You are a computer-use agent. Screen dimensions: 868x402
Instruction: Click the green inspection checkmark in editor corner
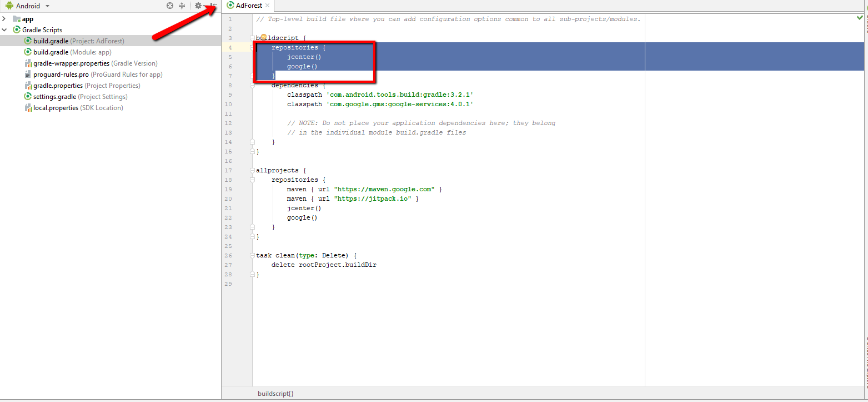click(860, 18)
